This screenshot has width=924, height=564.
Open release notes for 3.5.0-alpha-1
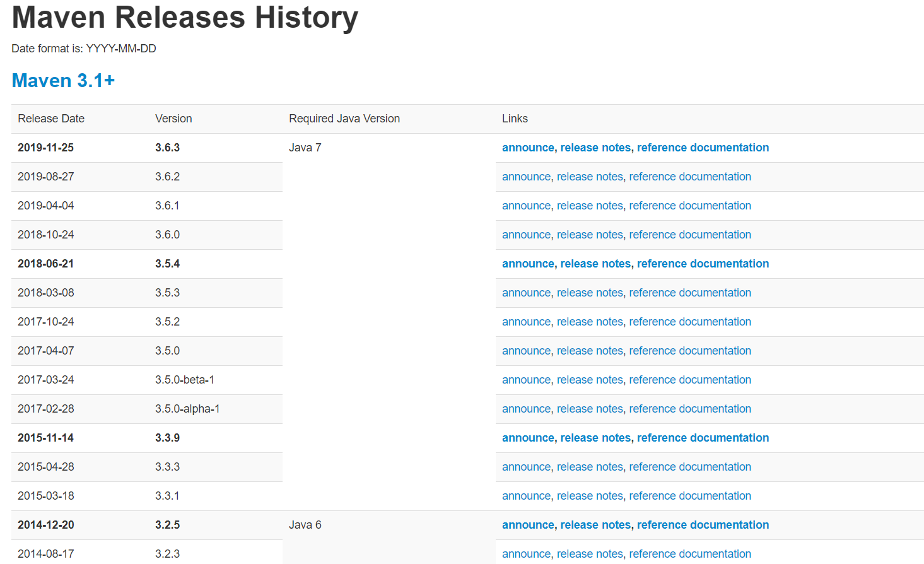(x=590, y=409)
